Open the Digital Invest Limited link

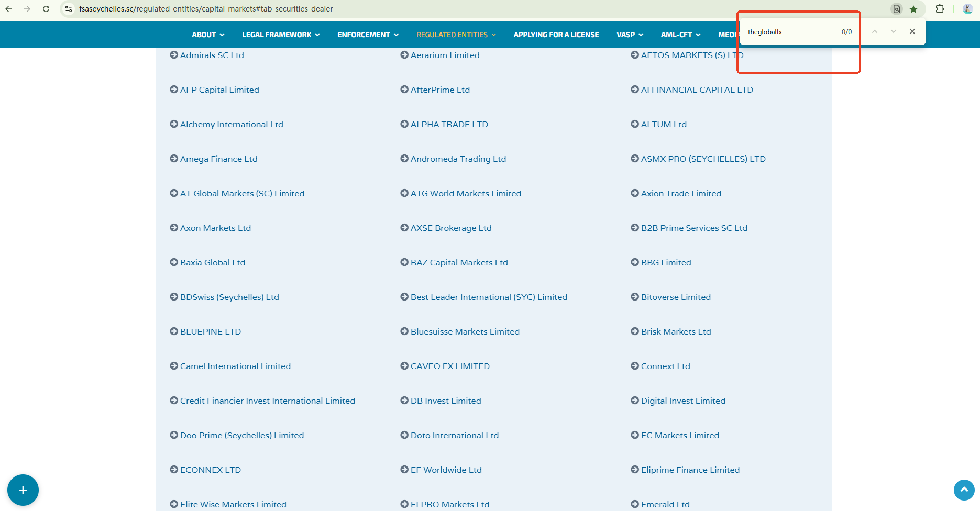click(x=683, y=401)
